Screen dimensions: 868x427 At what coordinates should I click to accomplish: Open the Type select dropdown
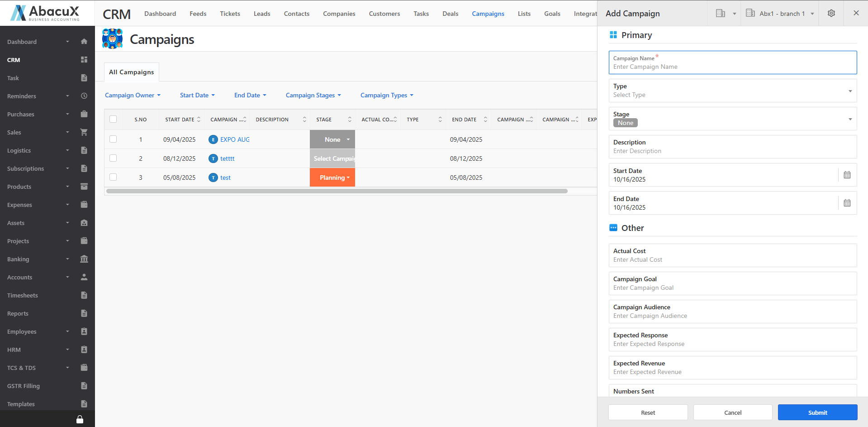[x=732, y=91]
